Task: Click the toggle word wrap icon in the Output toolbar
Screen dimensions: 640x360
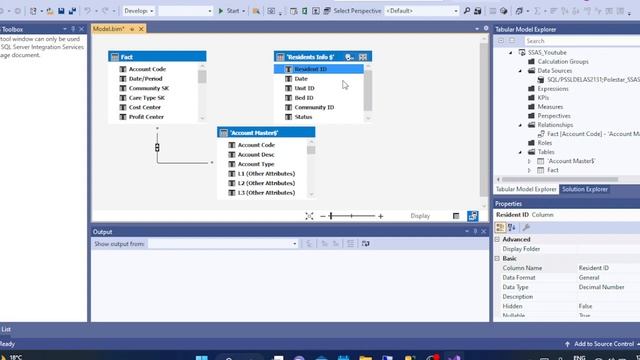Action: pyautogui.click(x=365, y=244)
